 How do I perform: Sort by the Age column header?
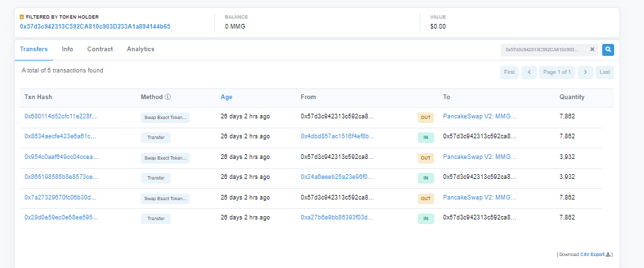pyautogui.click(x=226, y=97)
